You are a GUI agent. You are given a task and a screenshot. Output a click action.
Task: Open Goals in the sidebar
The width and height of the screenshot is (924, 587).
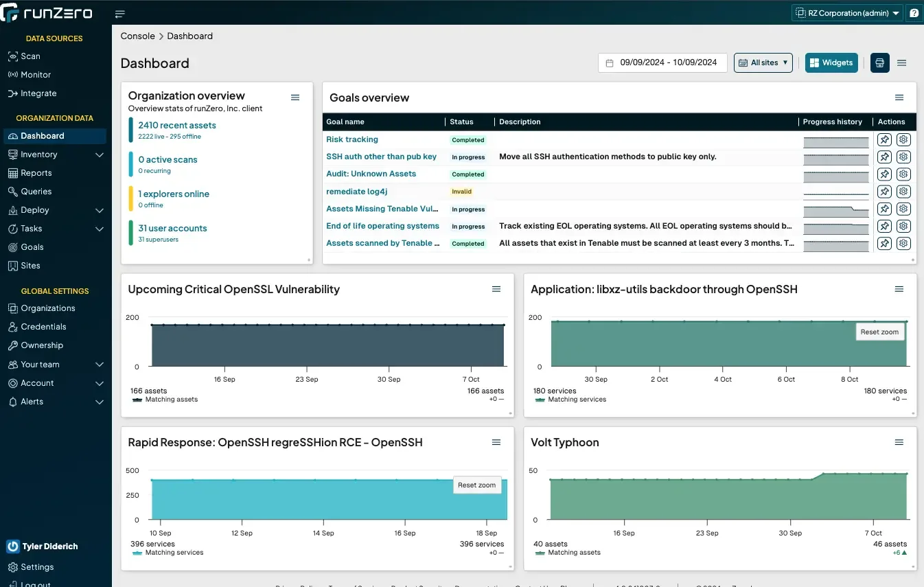[32, 247]
